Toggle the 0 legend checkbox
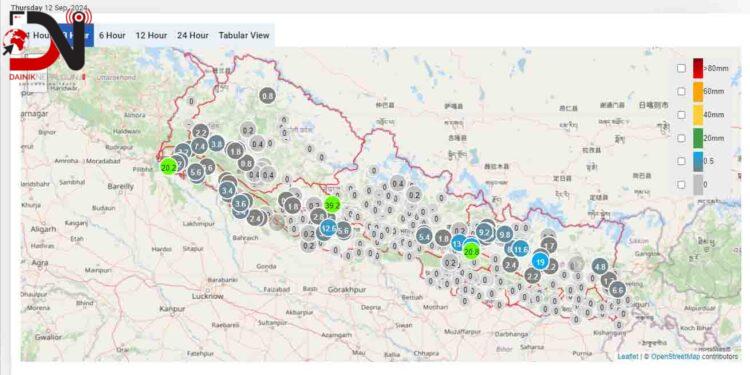Image resolution: width=750 pixels, height=375 pixels. click(x=681, y=185)
